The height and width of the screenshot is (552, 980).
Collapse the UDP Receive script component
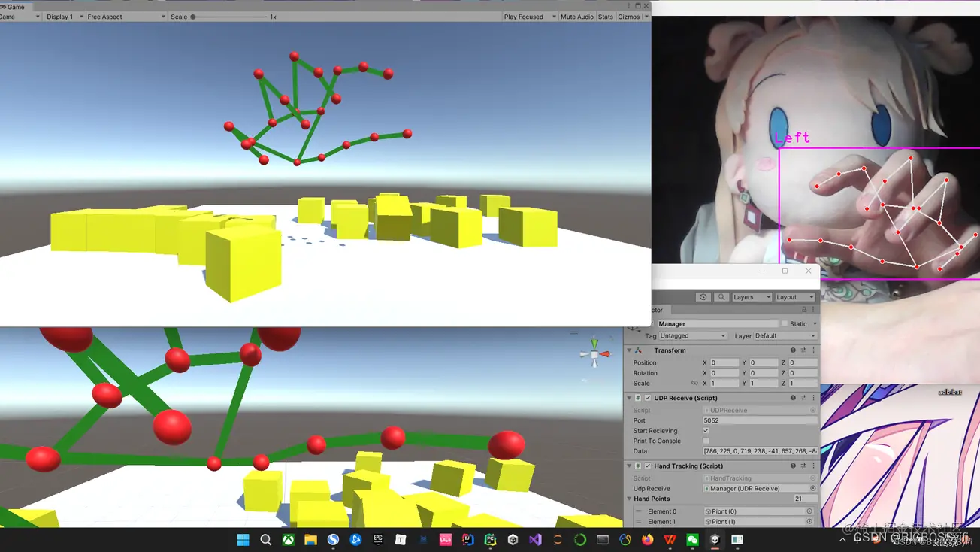coord(629,398)
